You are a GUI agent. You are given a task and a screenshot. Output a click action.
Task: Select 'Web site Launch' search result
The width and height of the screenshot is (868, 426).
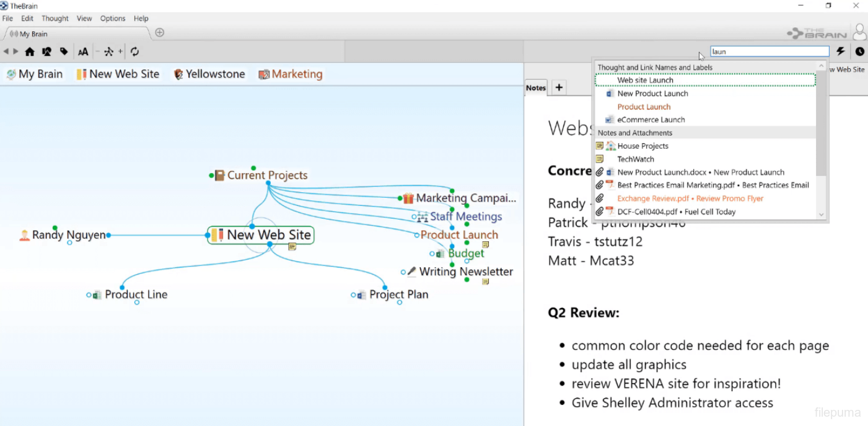(645, 80)
